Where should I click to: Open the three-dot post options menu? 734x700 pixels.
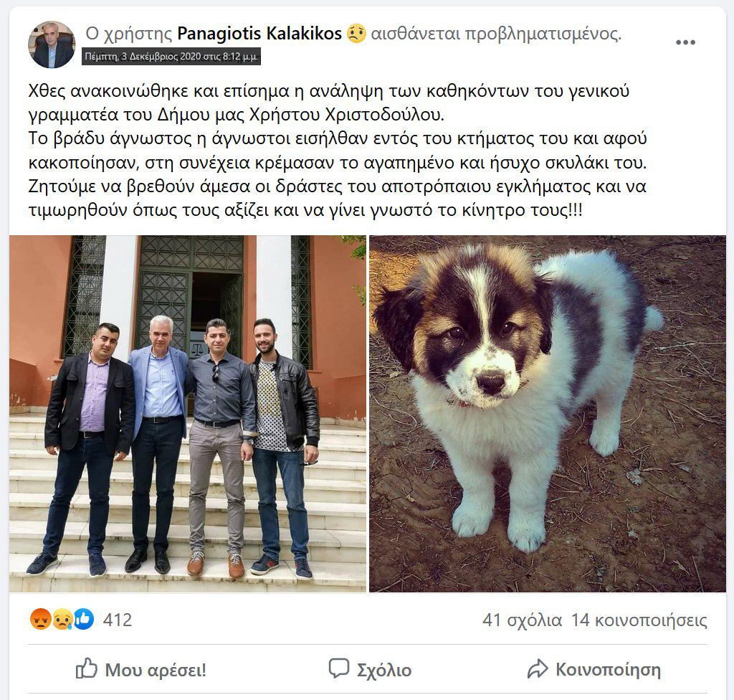click(x=685, y=42)
